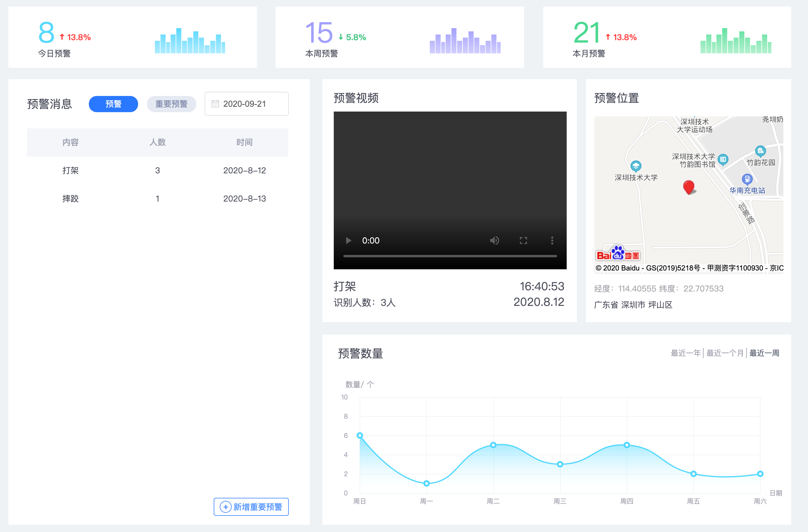Select 最近一周 chart range
This screenshot has height=532, width=808.
point(764,353)
